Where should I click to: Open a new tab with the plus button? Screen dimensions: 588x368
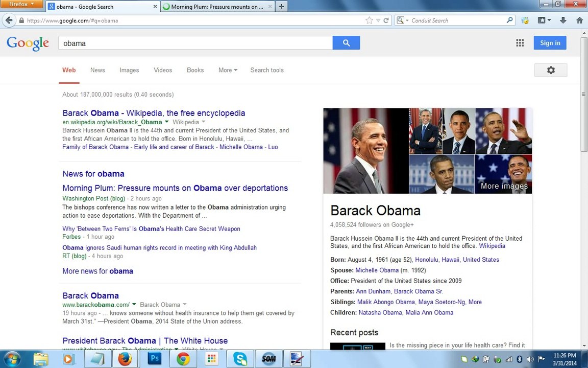pyautogui.click(x=281, y=6)
